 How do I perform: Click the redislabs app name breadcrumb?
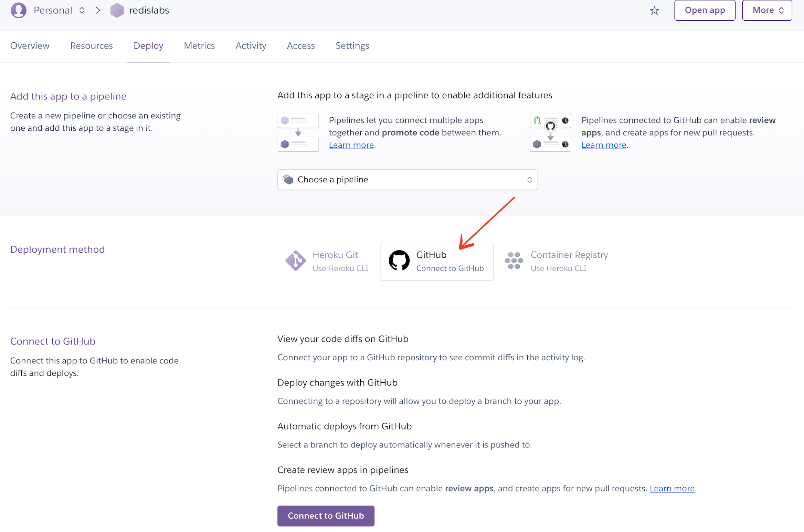(149, 10)
